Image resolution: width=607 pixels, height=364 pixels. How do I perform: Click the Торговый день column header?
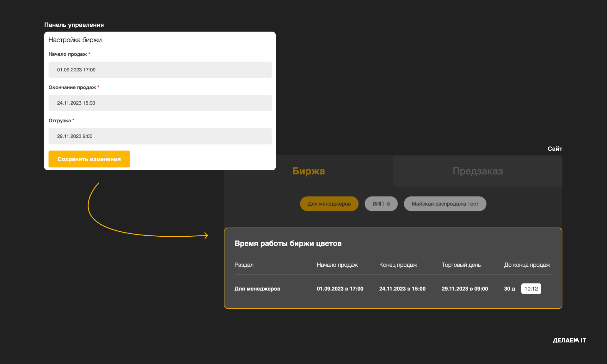[x=461, y=265]
